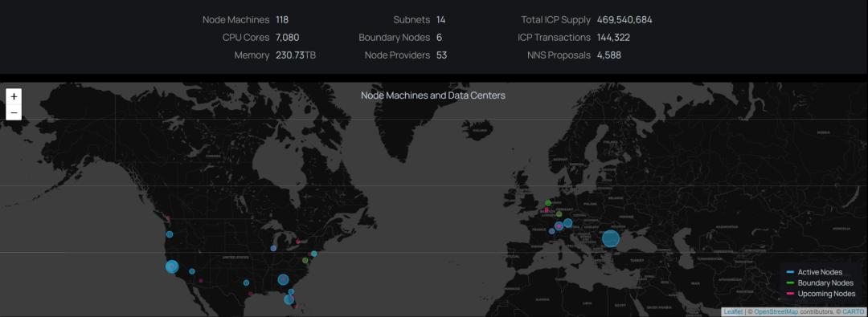This screenshot has width=868, height=317.
Task: Select the green boundary marker in Germany
Action: [x=559, y=214]
